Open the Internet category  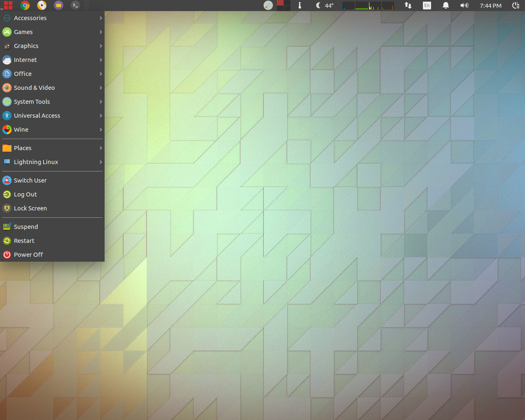(x=52, y=60)
